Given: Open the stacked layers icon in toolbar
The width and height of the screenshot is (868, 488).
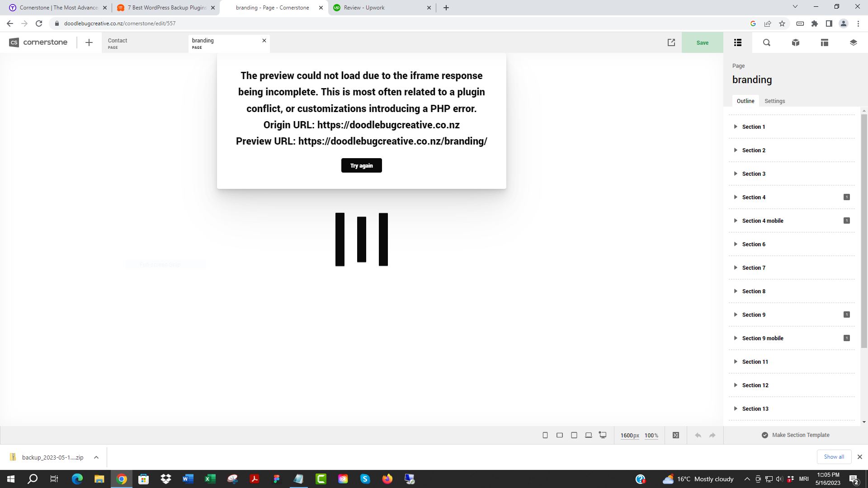Looking at the screenshot, I should (854, 42).
